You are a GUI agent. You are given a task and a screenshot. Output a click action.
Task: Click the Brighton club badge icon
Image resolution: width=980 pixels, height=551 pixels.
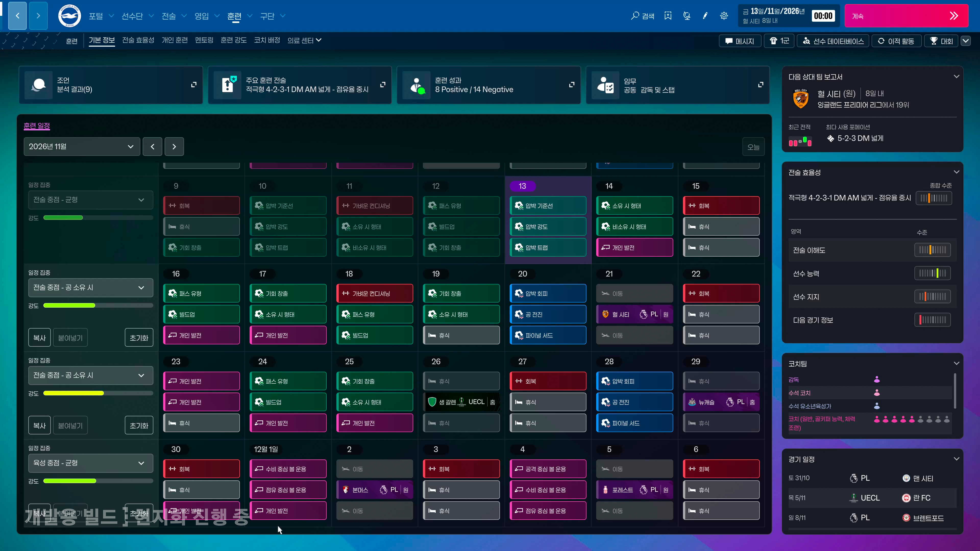pos(69,16)
